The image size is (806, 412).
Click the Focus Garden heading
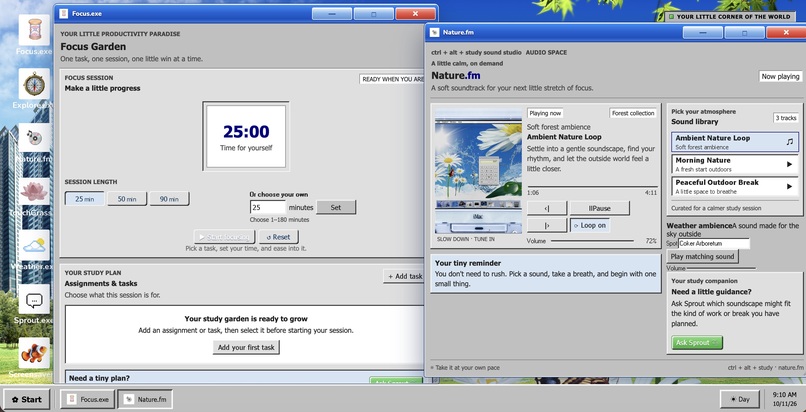tap(93, 46)
